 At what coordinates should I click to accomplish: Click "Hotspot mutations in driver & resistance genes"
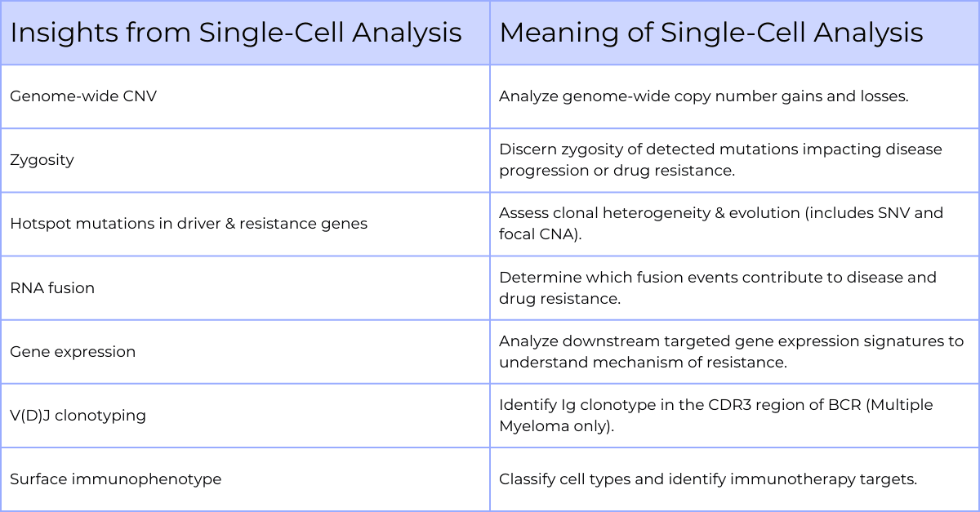click(x=189, y=224)
